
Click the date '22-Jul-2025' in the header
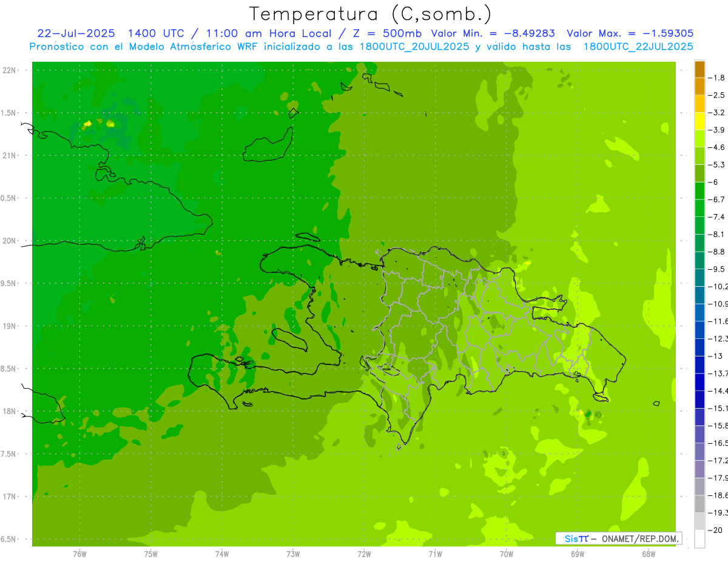76,33
